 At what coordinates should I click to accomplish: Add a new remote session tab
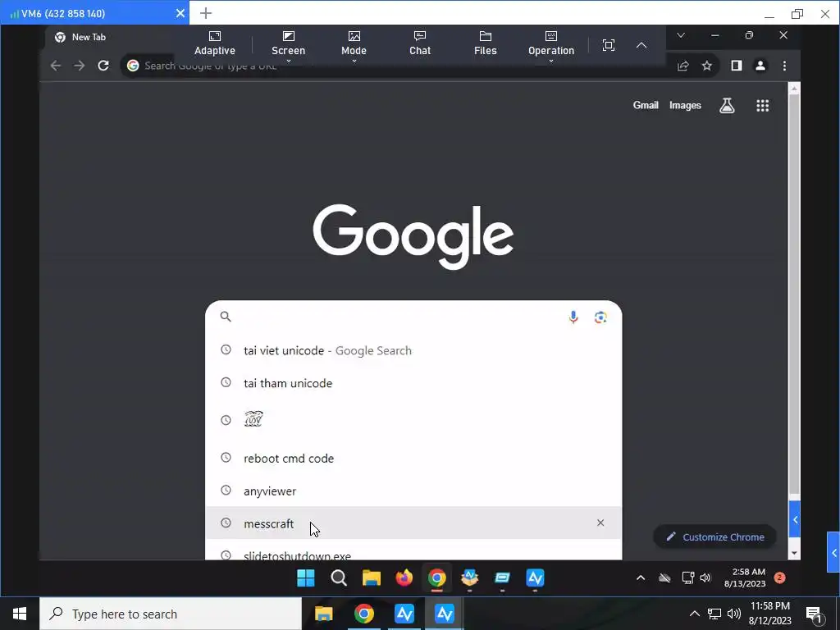tap(206, 13)
